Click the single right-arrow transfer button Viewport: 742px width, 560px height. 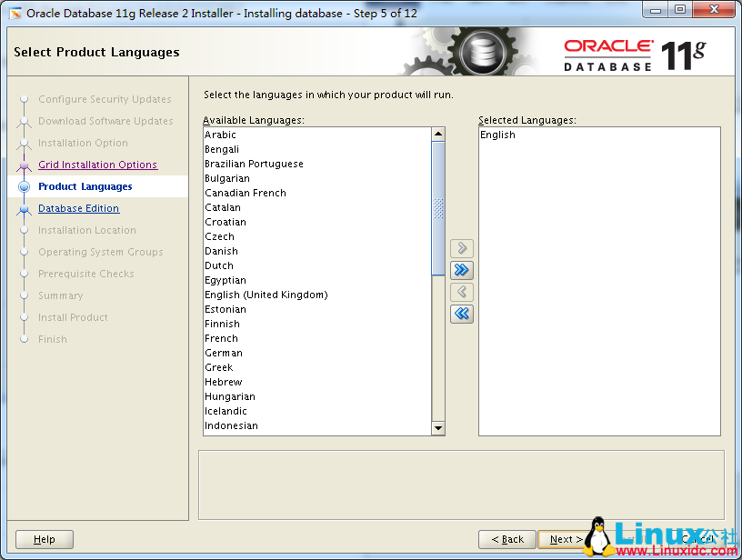[462, 248]
